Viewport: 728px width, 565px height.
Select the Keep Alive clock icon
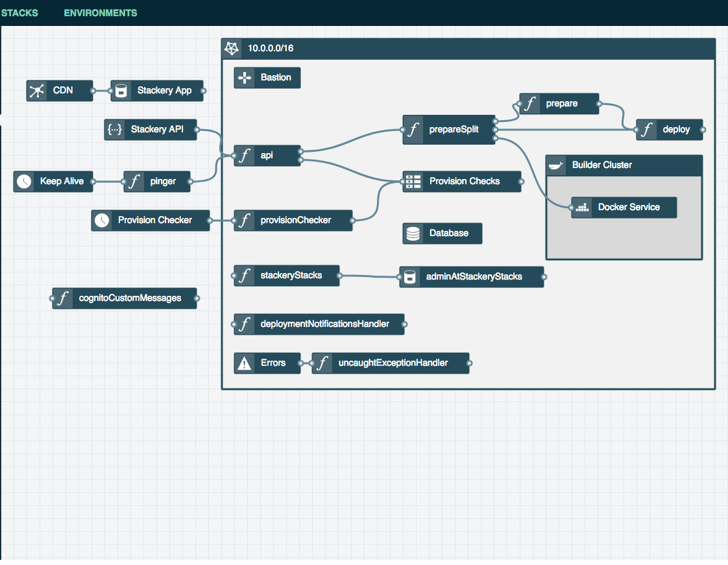coord(24,182)
